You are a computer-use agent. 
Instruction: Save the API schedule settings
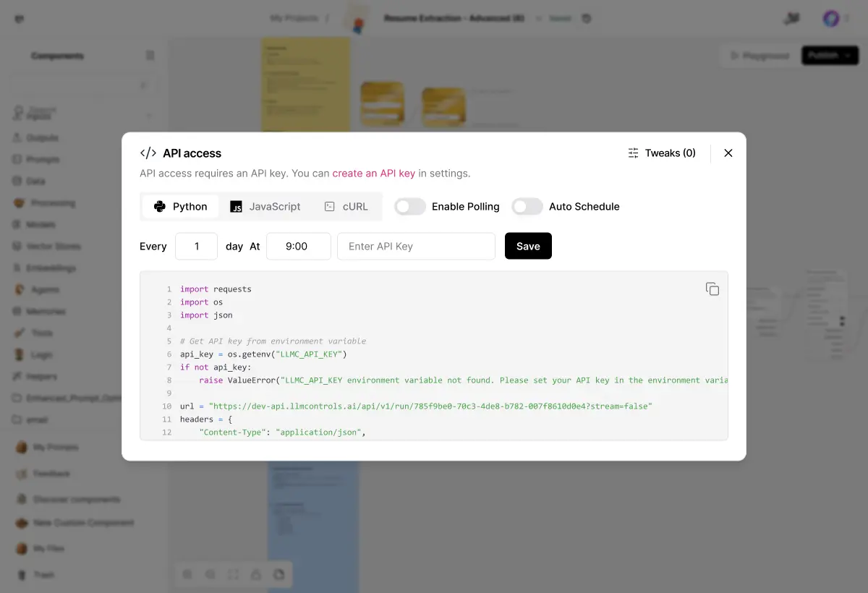point(528,246)
